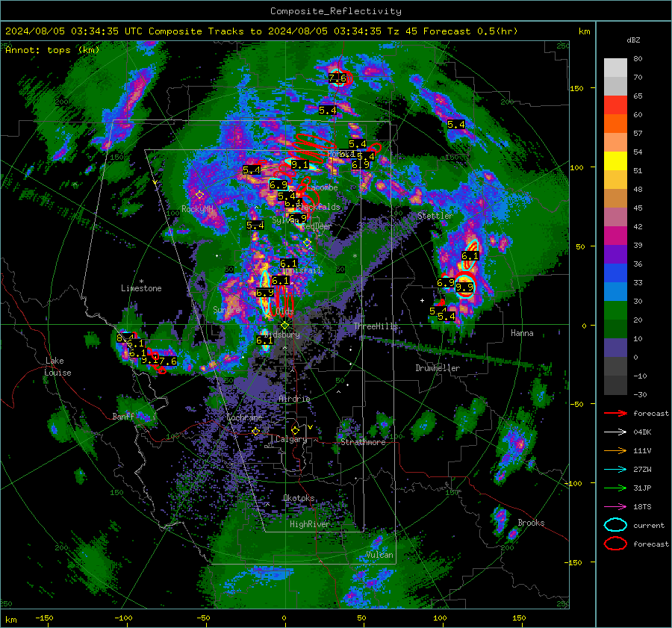This screenshot has height=628, width=672.
Task: Click the Hanna town label
Action: click(x=522, y=333)
